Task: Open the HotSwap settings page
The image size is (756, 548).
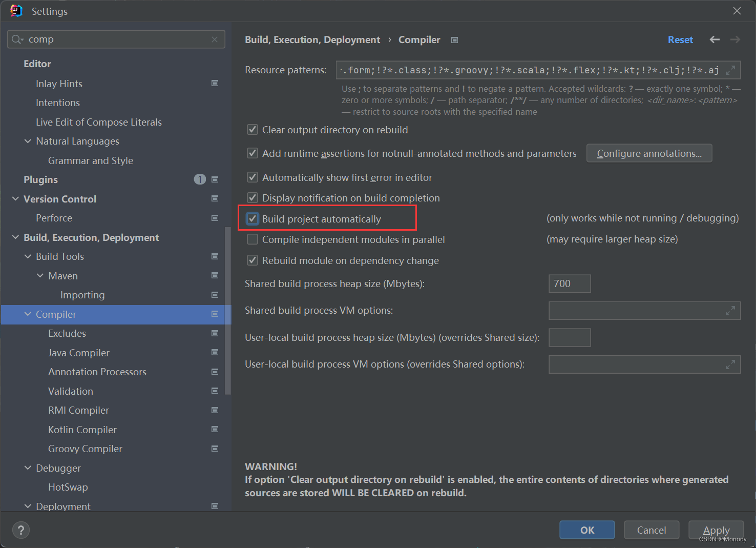Action: click(x=68, y=487)
